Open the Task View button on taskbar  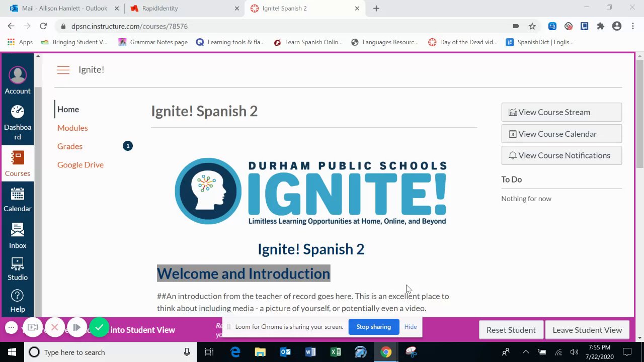pos(209,352)
